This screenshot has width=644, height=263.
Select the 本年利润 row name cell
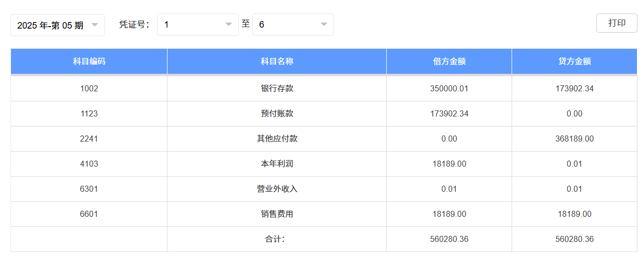[277, 164]
